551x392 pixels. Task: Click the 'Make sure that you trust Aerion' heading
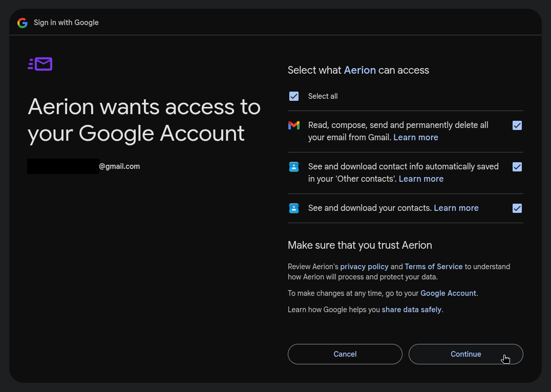coord(360,245)
